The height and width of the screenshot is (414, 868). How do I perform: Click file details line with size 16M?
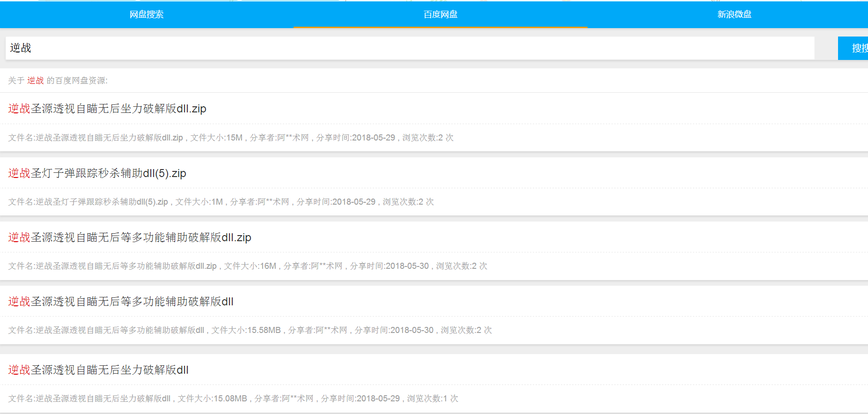pyautogui.click(x=248, y=266)
